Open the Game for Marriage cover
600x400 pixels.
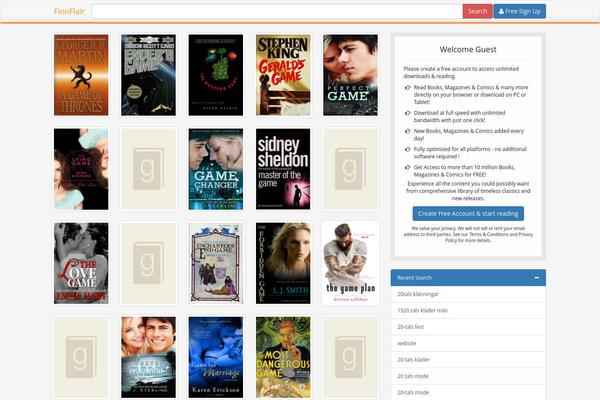(216, 358)
